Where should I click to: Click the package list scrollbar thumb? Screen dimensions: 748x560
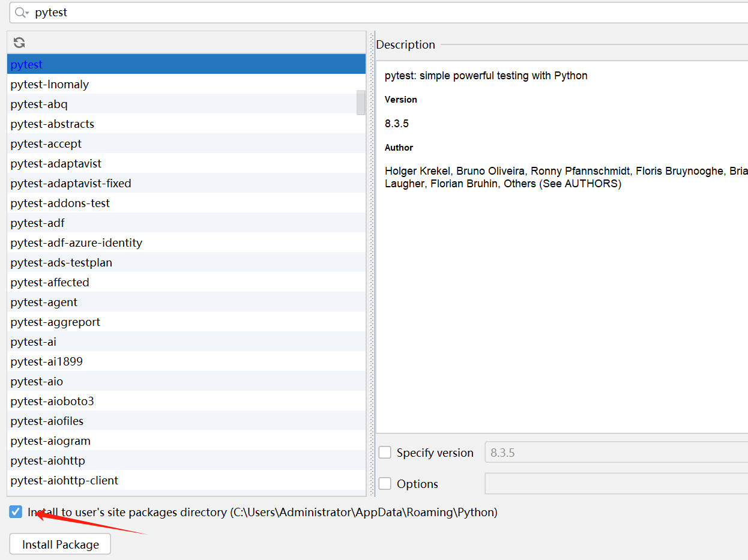tap(361, 103)
